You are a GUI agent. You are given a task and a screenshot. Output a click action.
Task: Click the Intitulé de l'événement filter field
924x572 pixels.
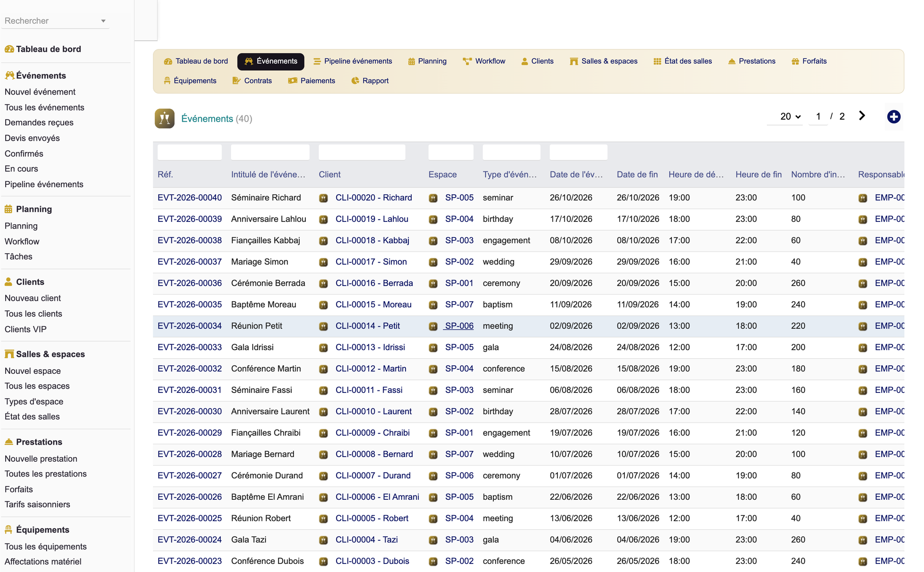[x=270, y=152]
